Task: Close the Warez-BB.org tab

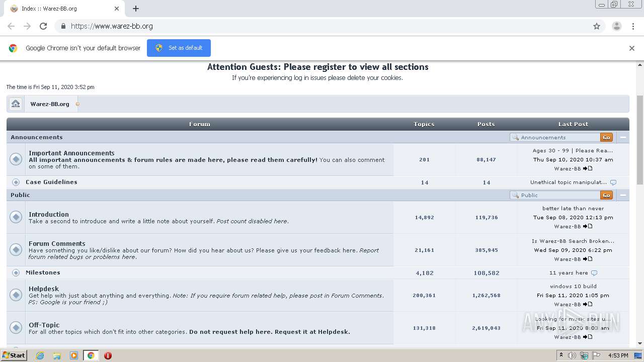Action: tap(117, 9)
